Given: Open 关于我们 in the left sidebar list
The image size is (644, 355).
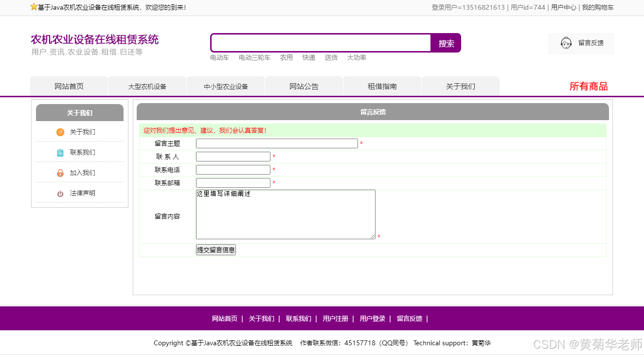Looking at the screenshot, I should tap(83, 132).
